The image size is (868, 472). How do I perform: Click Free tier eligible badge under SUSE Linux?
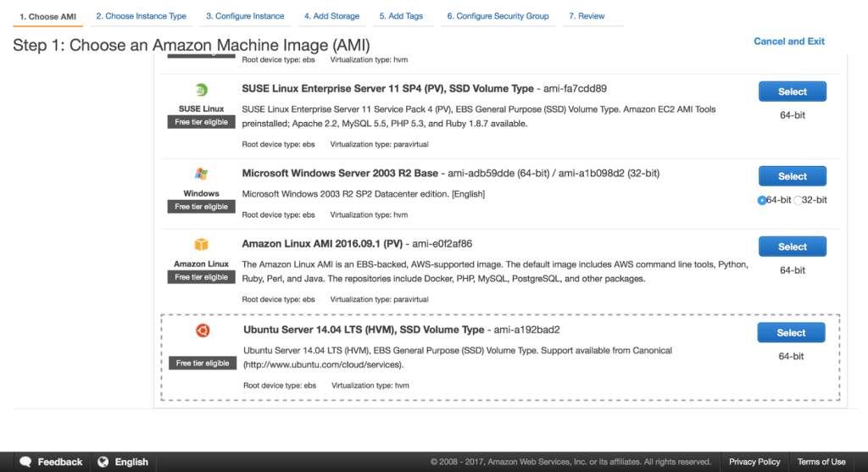point(202,122)
